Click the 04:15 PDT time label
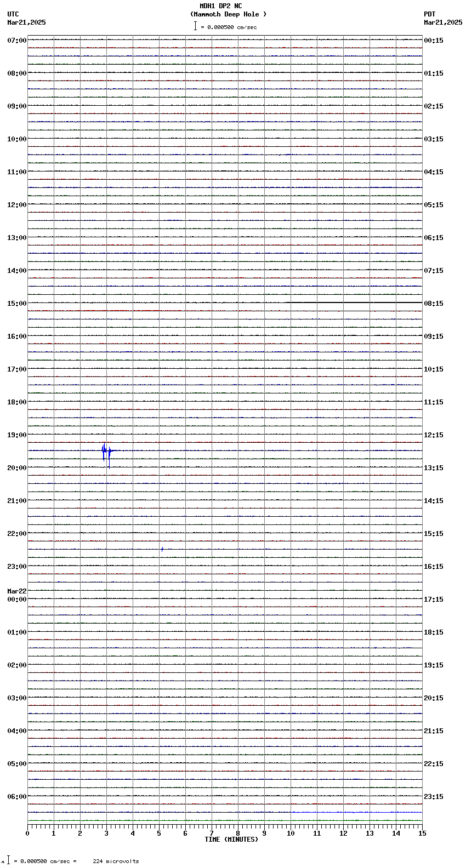This screenshot has width=466, height=868. pyautogui.click(x=434, y=172)
